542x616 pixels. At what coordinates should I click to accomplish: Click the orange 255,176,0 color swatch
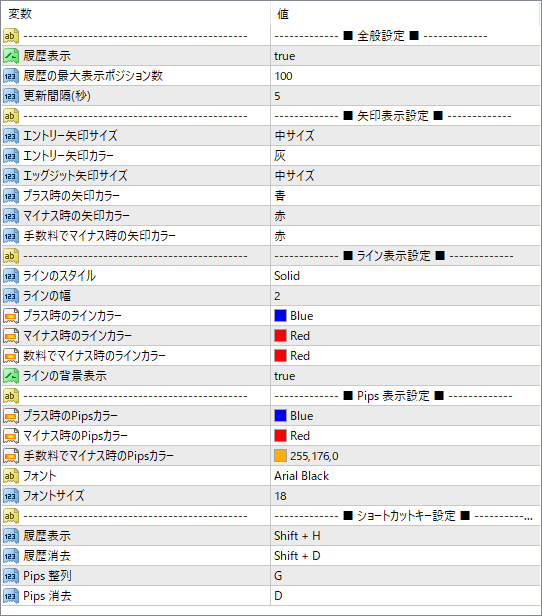click(280, 456)
